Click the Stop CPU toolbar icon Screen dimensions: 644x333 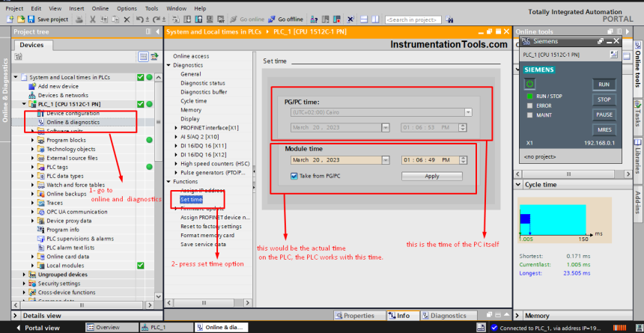(x=337, y=19)
